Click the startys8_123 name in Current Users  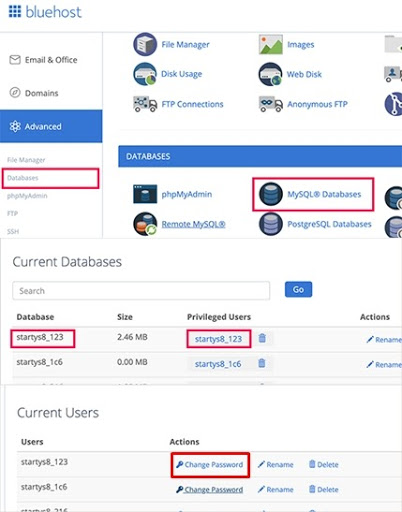(44, 462)
